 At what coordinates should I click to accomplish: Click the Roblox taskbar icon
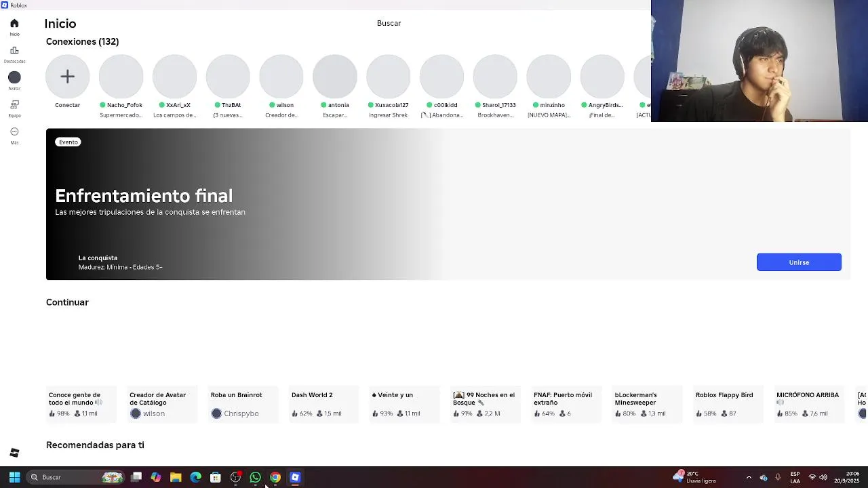pyautogui.click(x=295, y=477)
